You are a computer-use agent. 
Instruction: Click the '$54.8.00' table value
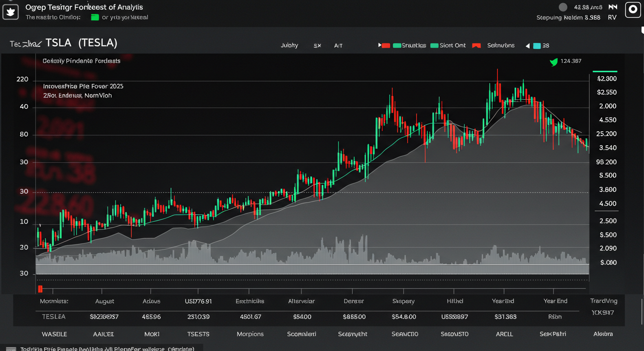tap(404, 316)
